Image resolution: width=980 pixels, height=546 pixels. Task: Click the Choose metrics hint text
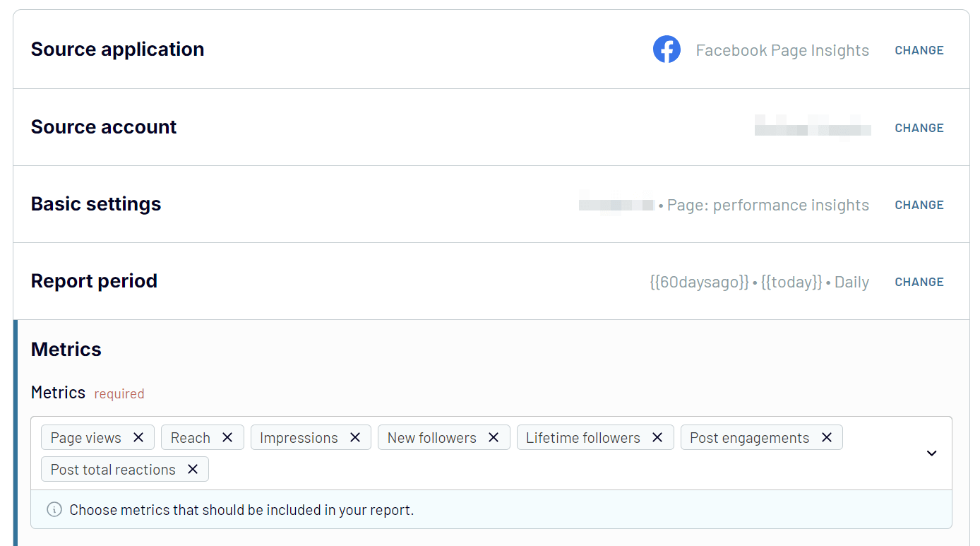click(241, 510)
